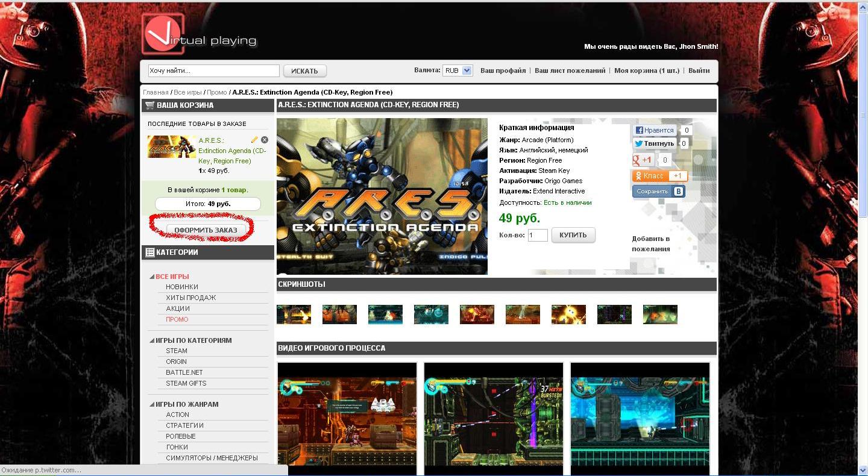The width and height of the screenshot is (868, 476).
Task: Click the Virtual playing site logo
Action: click(200, 36)
